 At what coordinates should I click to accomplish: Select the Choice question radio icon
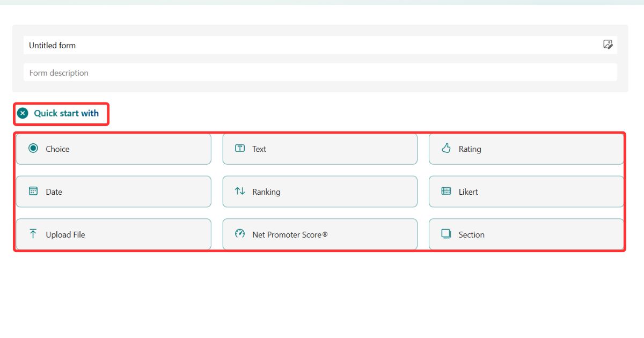coord(33,149)
